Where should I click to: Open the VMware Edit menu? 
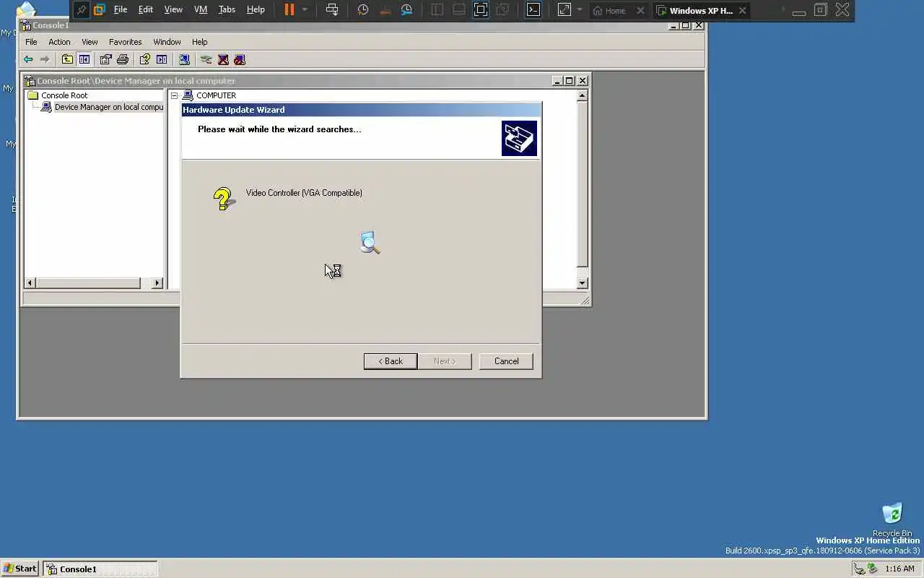[x=146, y=10]
